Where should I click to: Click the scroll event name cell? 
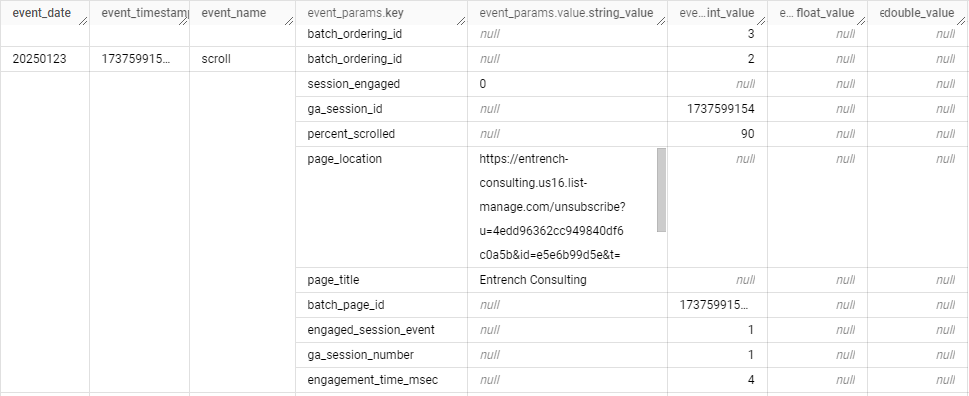tap(216, 59)
